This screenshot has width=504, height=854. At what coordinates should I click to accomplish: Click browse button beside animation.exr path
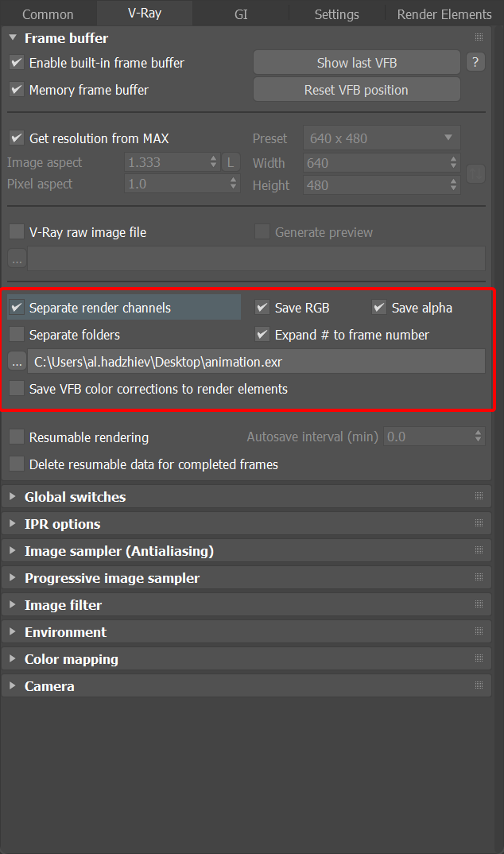[x=17, y=362]
